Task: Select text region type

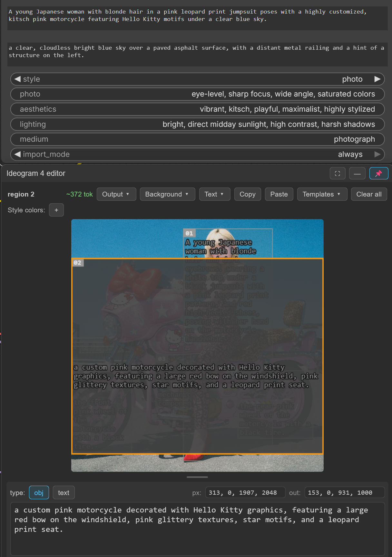Action: [x=64, y=492]
